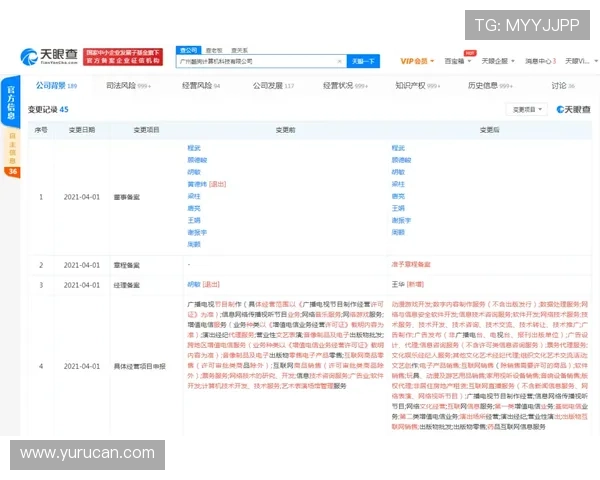
Task: Open the name marked [退出] in row 1
Action: 197,184
